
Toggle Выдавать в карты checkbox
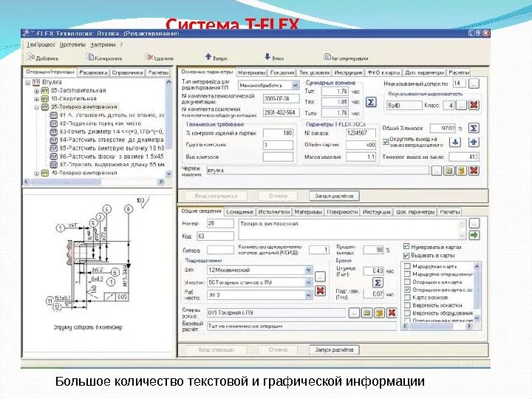click(406, 255)
